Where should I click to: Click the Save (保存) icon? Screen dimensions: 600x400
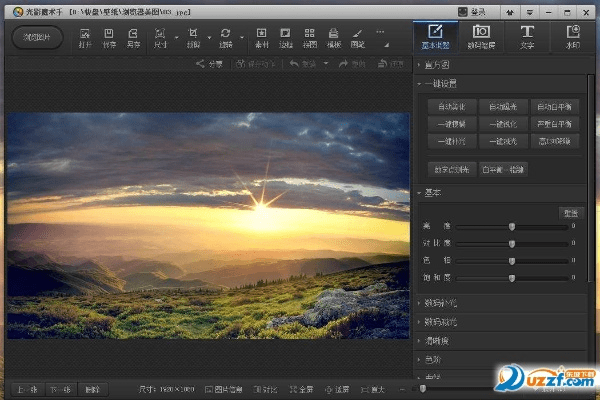tap(109, 37)
